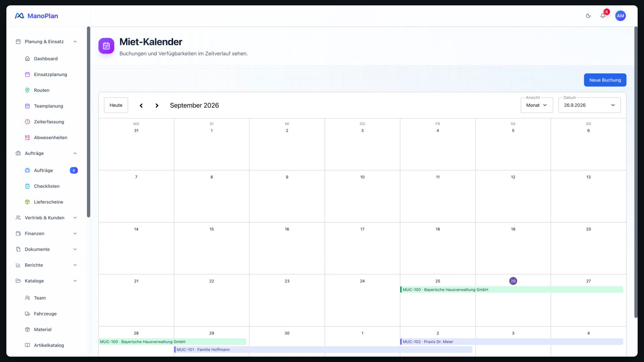Click the Checklisten clipboard icon
Image resolution: width=644 pixels, height=362 pixels.
(28, 186)
